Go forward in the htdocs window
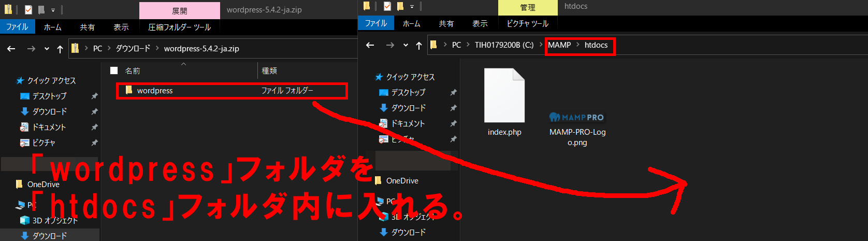Image resolution: width=868 pixels, height=241 pixels. pos(390,45)
